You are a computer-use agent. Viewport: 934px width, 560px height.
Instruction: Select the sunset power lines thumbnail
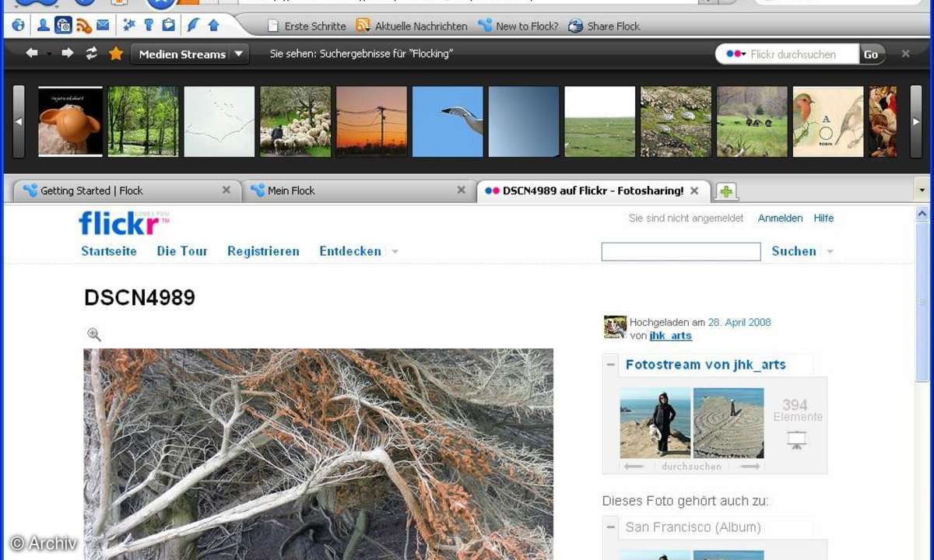point(371,121)
